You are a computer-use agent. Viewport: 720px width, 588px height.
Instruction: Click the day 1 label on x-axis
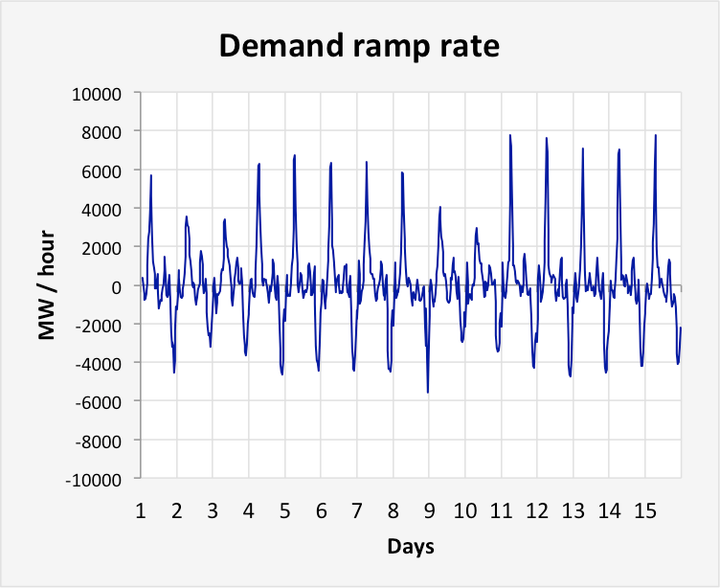[x=141, y=510]
